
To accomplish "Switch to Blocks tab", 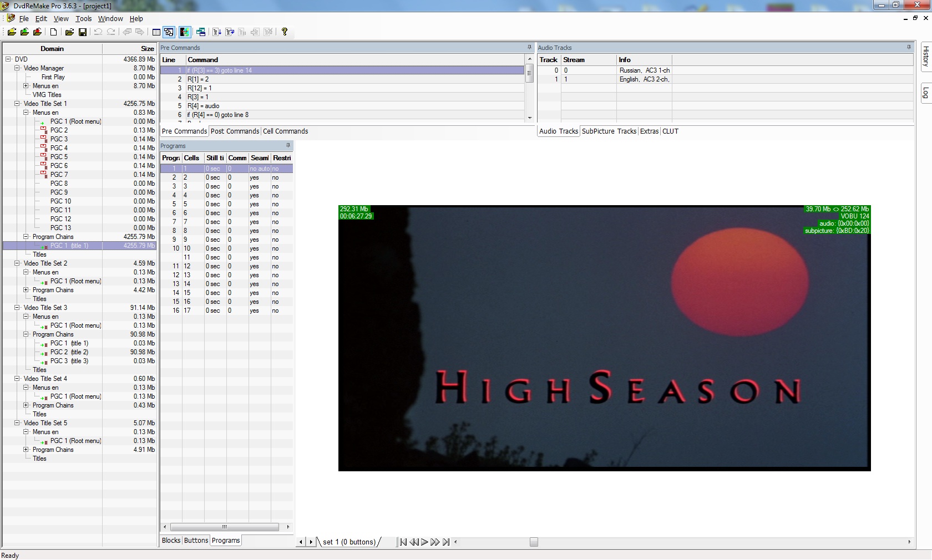I will tap(171, 541).
